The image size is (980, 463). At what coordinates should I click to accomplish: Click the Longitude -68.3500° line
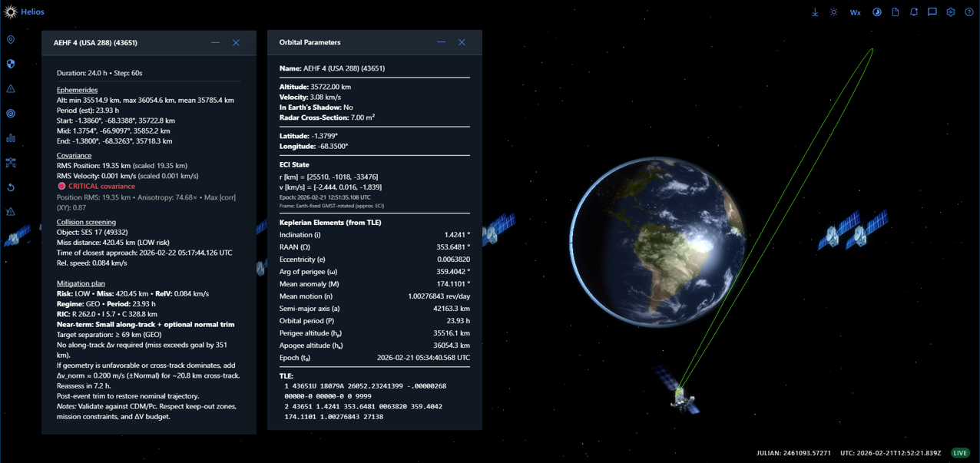click(313, 146)
